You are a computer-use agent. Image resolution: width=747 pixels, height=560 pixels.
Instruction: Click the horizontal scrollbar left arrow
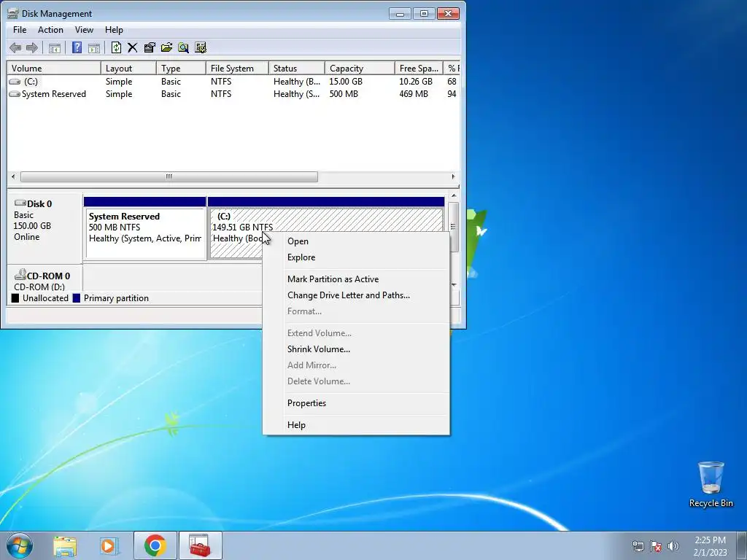[x=13, y=176]
